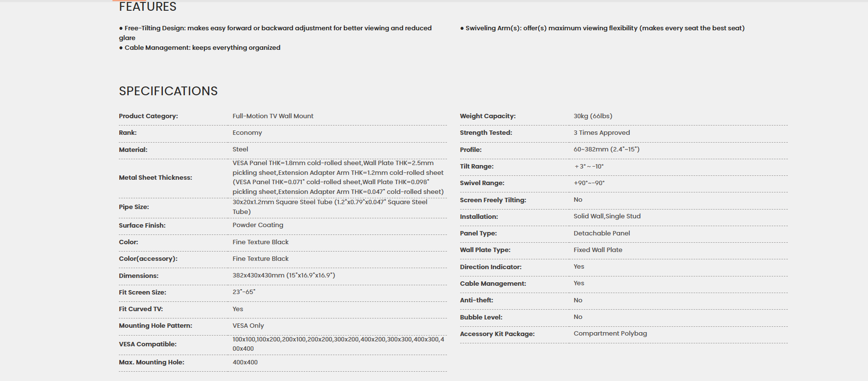Click the Max. Mounting Hole 400x400 value
868x381 pixels.
[x=245, y=362]
